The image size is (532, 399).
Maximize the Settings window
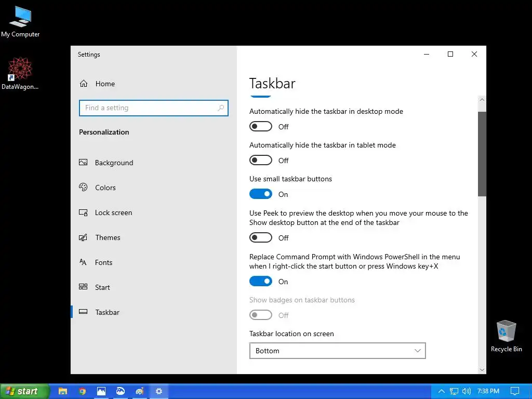click(450, 54)
